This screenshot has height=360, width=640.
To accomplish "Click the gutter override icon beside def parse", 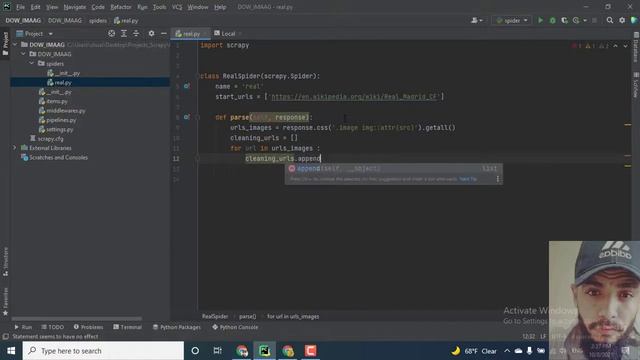I will [x=187, y=117].
